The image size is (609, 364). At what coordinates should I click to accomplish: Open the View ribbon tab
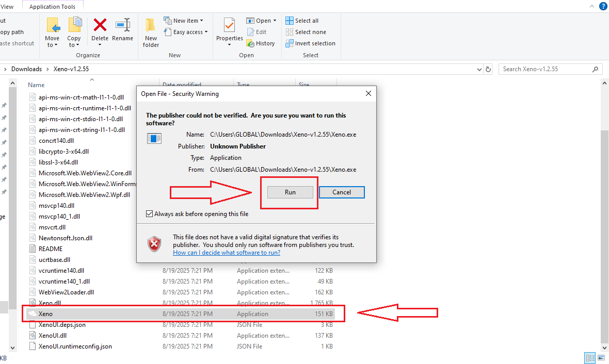coord(7,7)
